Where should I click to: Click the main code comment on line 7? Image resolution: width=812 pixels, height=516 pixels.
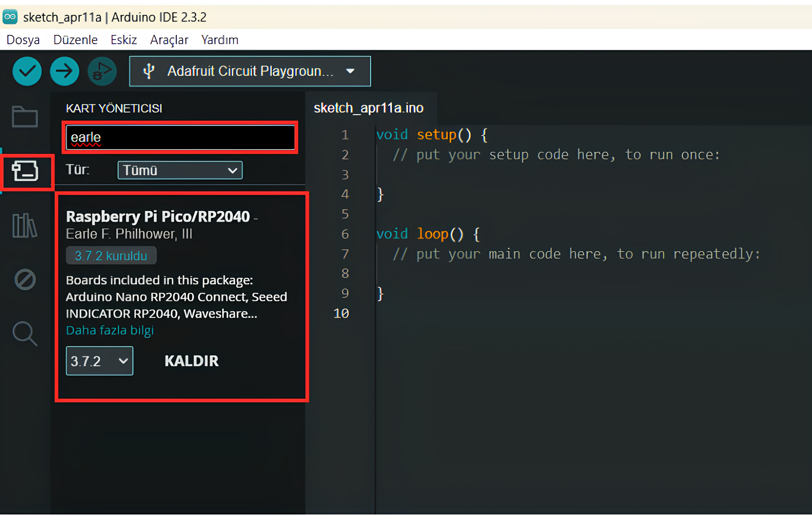pyautogui.click(x=576, y=254)
